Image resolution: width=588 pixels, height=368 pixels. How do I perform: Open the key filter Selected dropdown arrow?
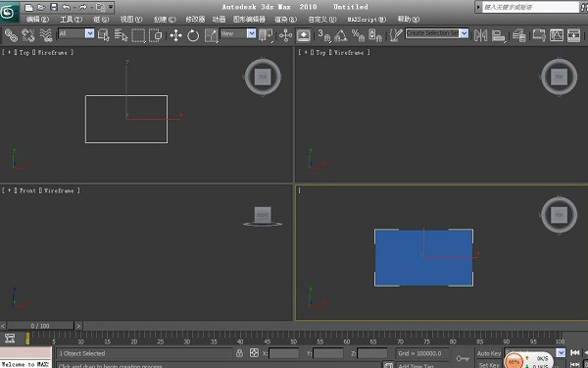coord(561,352)
